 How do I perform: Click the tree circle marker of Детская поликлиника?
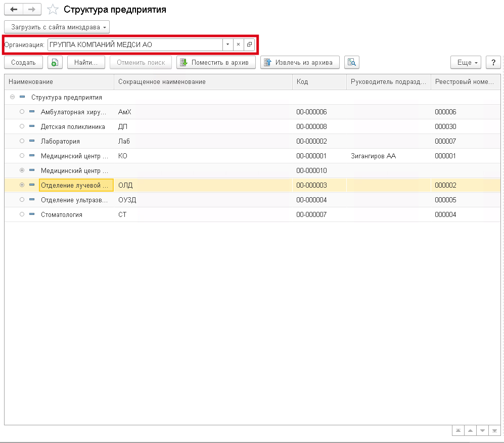click(x=22, y=126)
